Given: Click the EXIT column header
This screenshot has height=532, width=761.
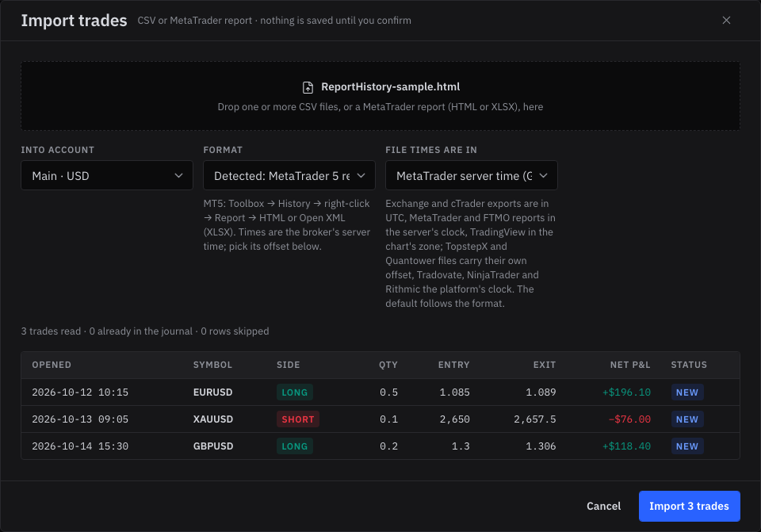Looking at the screenshot, I should pos(545,365).
